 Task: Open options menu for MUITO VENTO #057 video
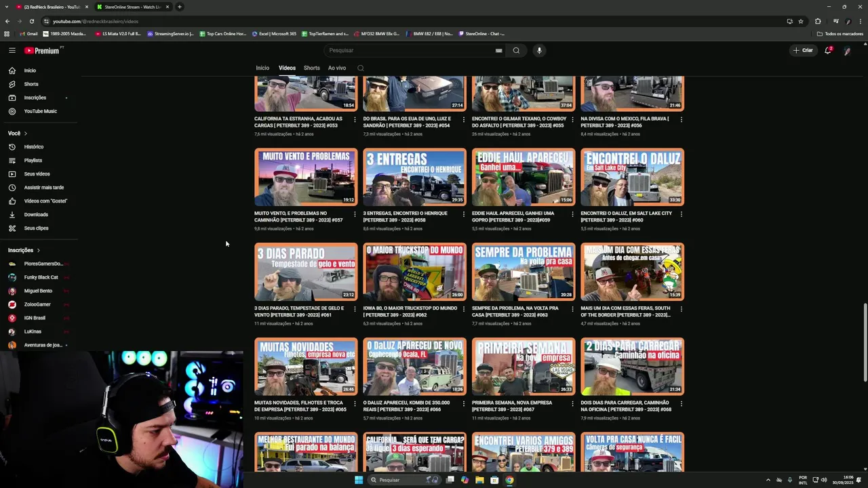click(355, 214)
